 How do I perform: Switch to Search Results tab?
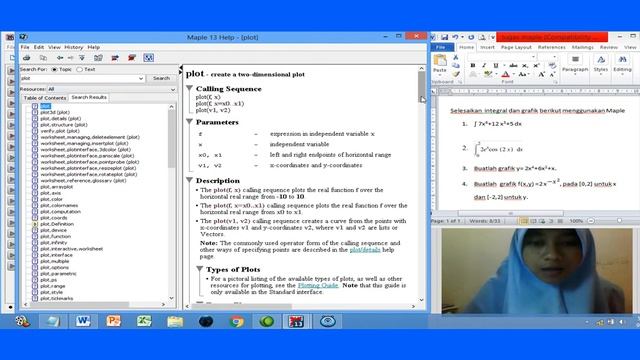(89, 98)
